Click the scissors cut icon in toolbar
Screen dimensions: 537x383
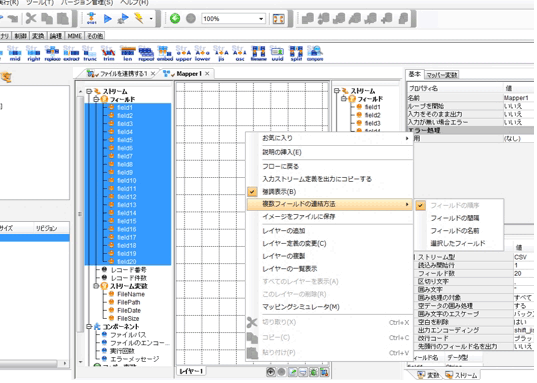(x=31, y=18)
